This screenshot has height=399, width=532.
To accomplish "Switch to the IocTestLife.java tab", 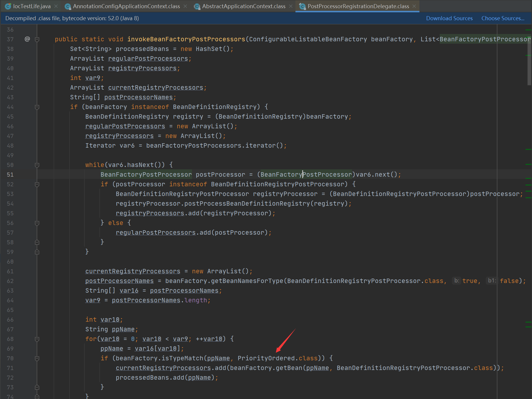I will [x=32, y=6].
